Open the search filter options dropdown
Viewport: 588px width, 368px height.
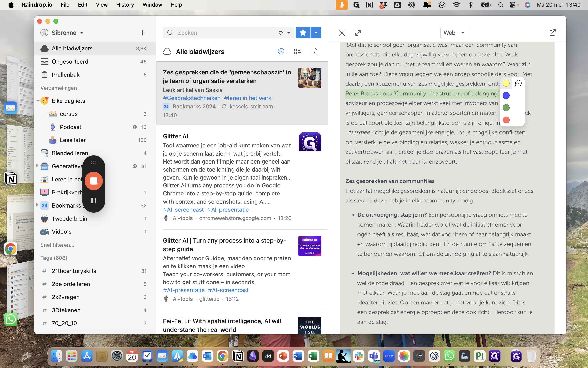tap(285, 33)
